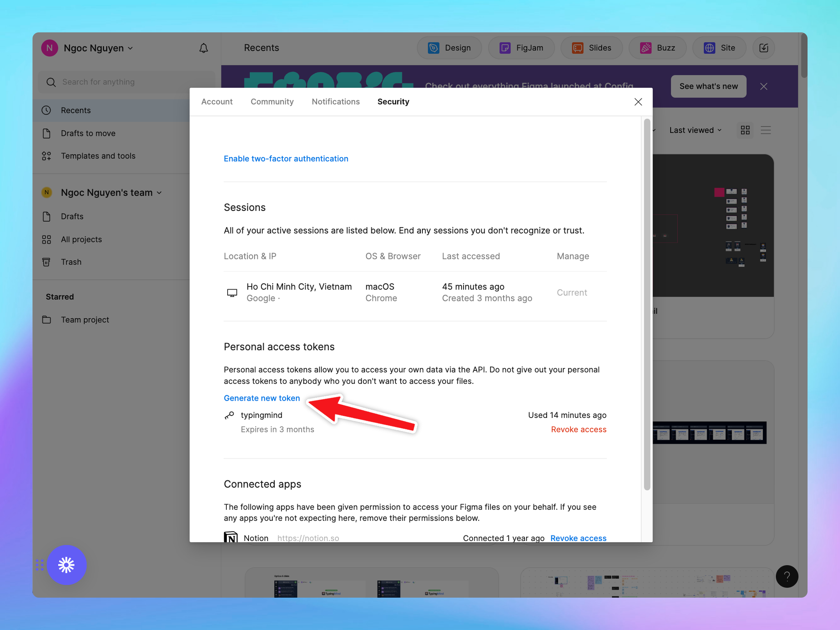This screenshot has height=630, width=840.
Task: Click the Design file creation icon
Action: pos(434,48)
